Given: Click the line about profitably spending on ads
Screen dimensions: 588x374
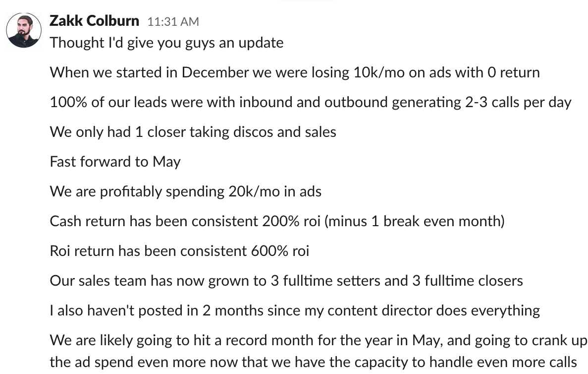Looking at the screenshot, I should click(186, 191).
